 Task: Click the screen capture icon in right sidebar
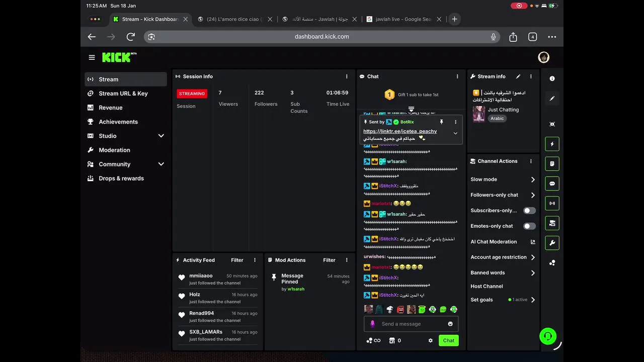pos(552,124)
